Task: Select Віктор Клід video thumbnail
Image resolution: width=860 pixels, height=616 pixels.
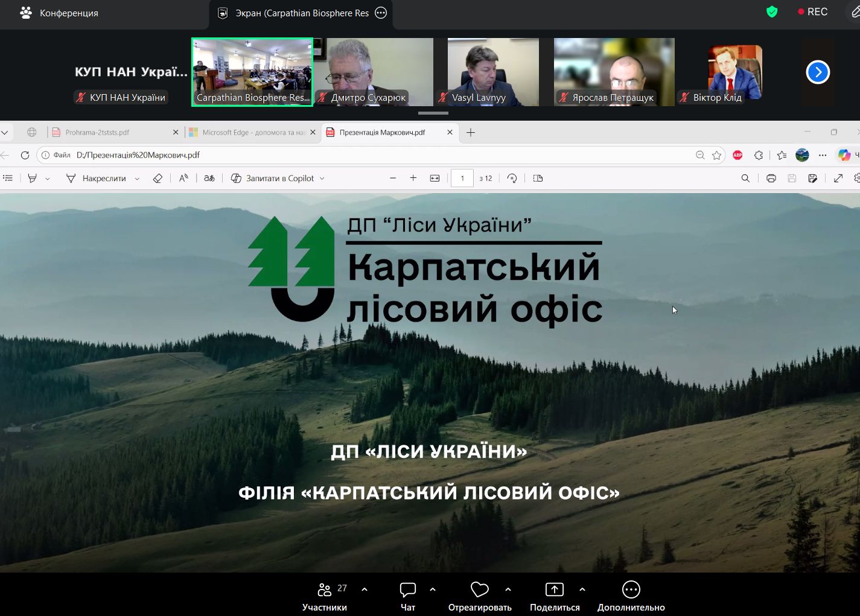Action: 735,72
